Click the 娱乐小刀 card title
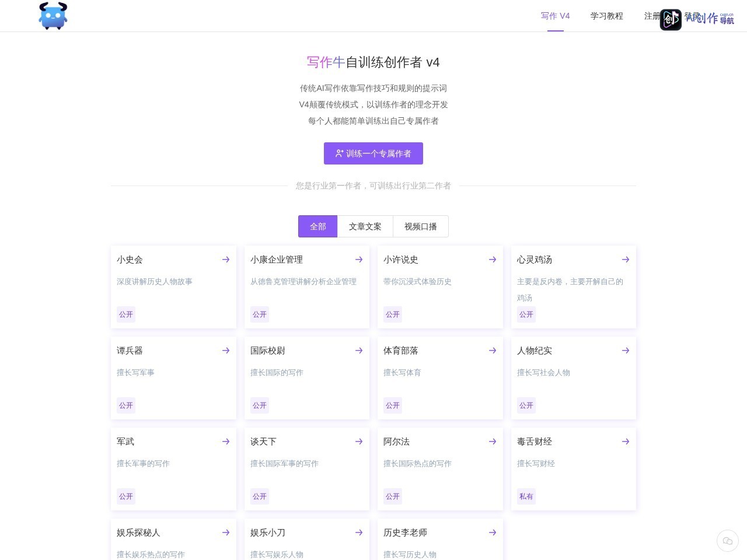The height and width of the screenshot is (560, 747). (x=268, y=533)
